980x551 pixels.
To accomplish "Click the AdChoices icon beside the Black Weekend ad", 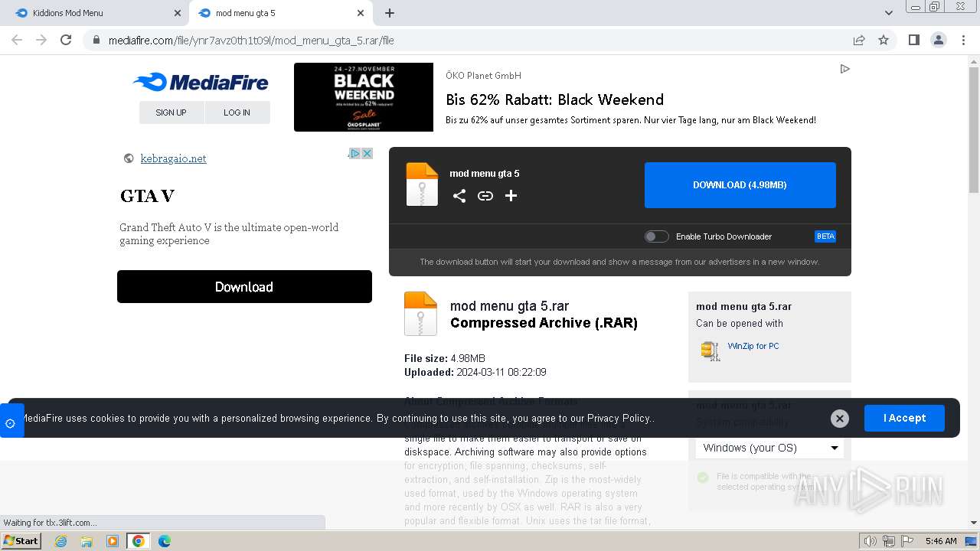I will click(x=844, y=69).
